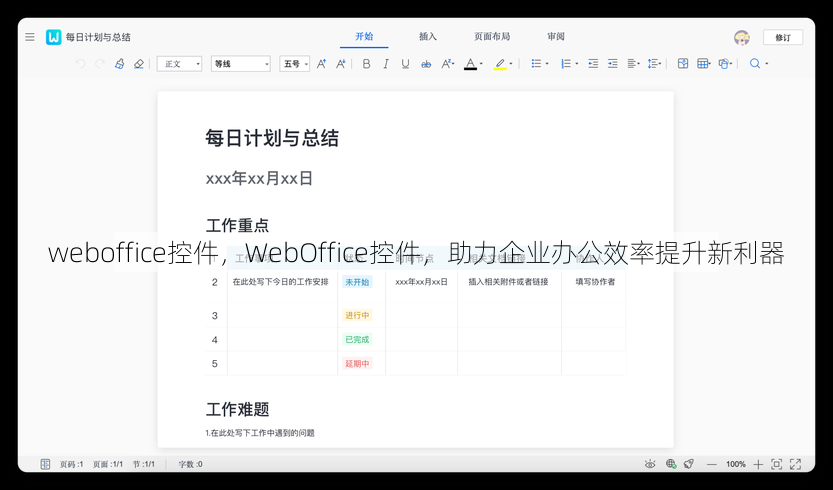
Task: Click the rocket icon in status bar
Action: tap(689, 464)
